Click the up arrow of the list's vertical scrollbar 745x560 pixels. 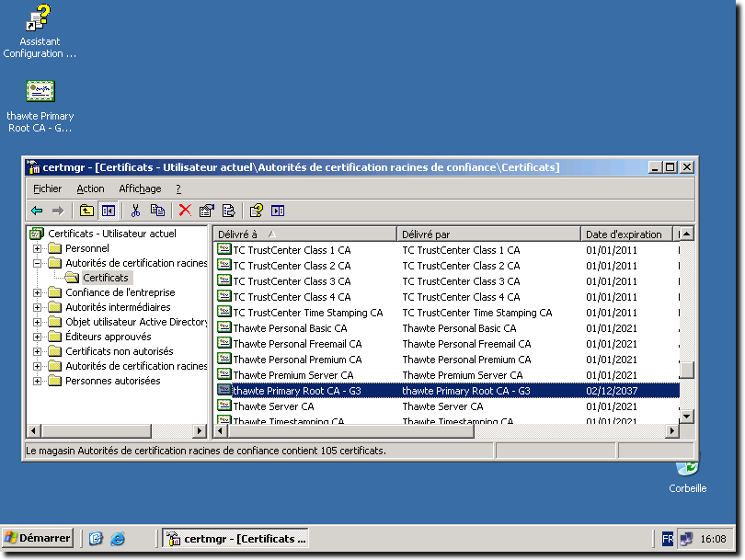(x=686, y=234)
